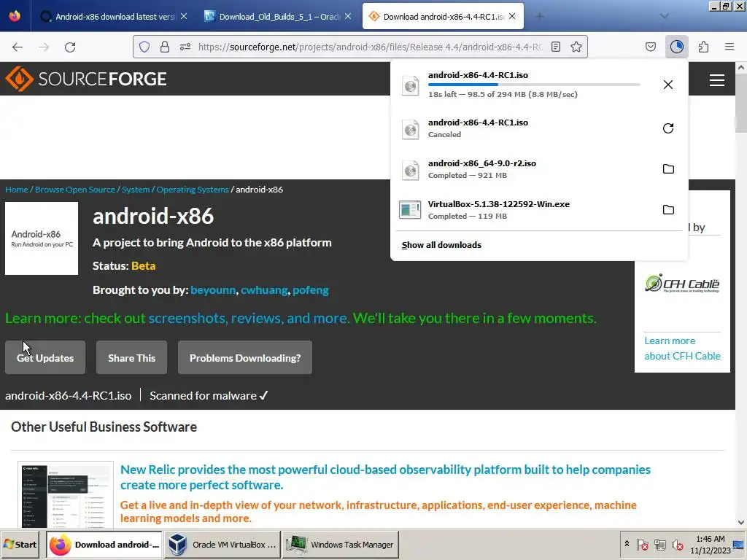Follow the Home breadcrumb link

coord(17,190)
